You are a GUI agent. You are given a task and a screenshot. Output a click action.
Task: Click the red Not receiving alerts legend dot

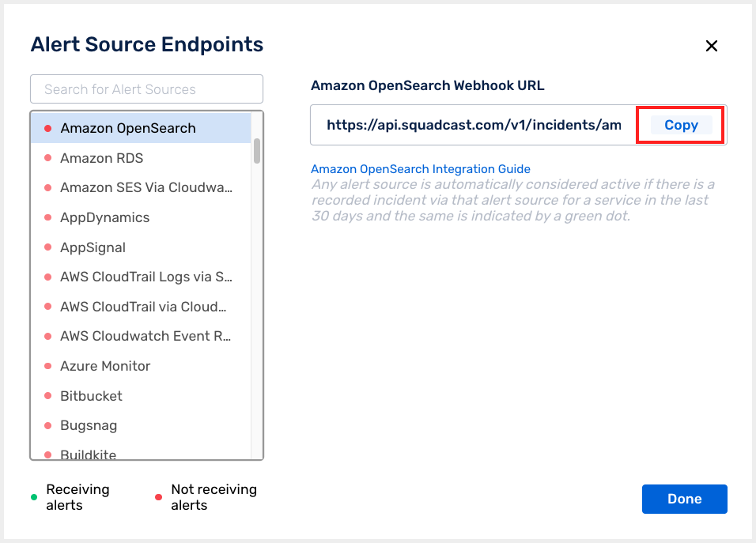click(x=157, y=497)
